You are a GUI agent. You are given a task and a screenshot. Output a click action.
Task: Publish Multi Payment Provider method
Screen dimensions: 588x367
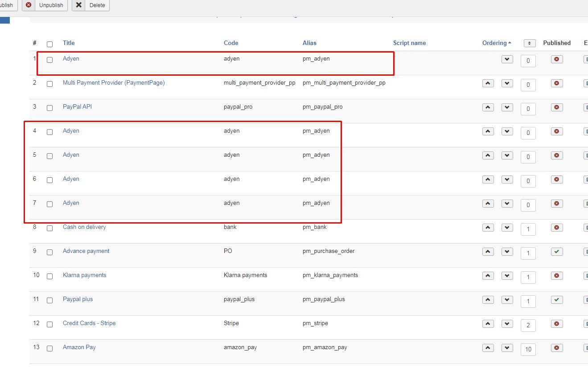[556, 83]
